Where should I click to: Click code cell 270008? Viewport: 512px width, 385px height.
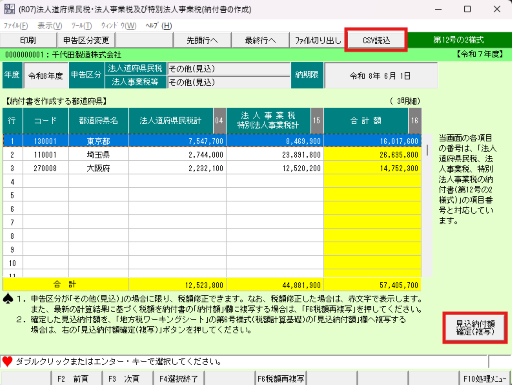tap(45, 168)
